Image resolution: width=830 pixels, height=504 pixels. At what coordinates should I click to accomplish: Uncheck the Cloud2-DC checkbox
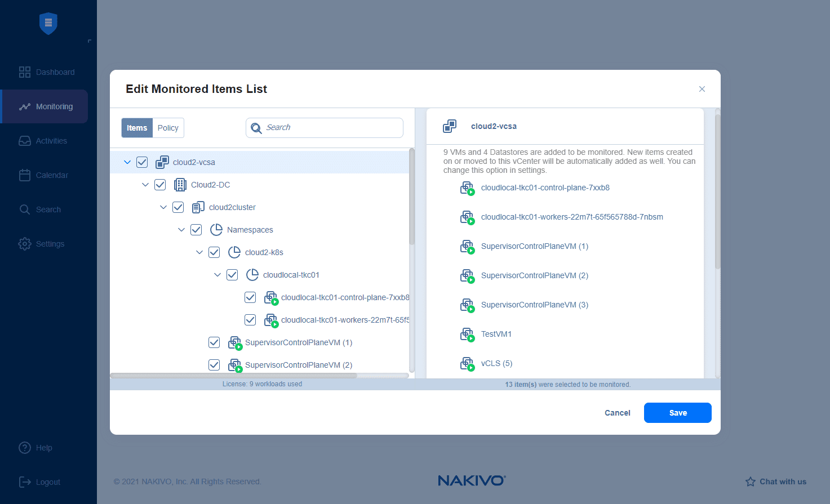(160, 185)
